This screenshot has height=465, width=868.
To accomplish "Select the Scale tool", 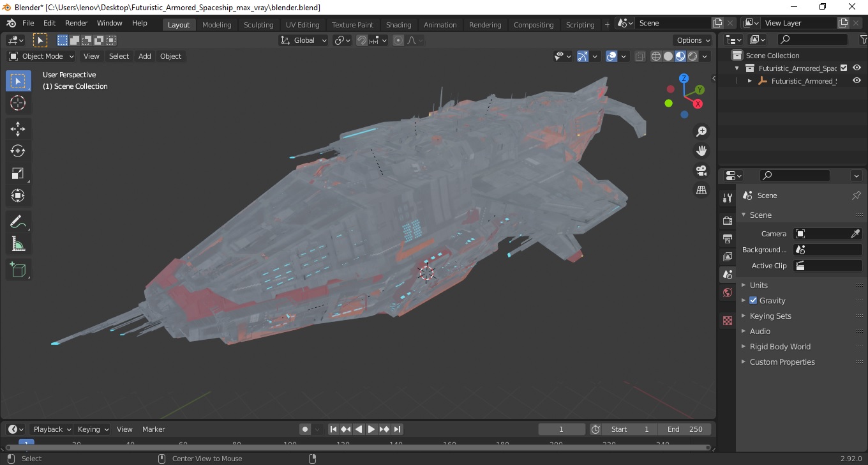I will click(x=18, y=173).
